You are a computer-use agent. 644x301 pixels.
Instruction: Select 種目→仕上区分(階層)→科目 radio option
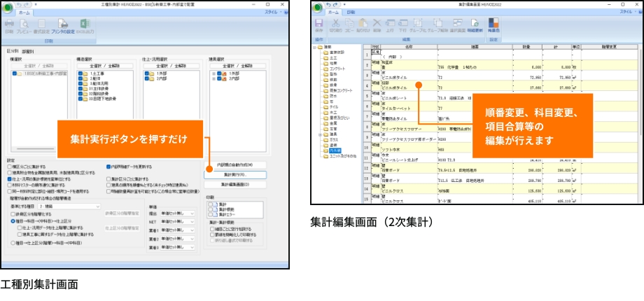click(13, 243)
